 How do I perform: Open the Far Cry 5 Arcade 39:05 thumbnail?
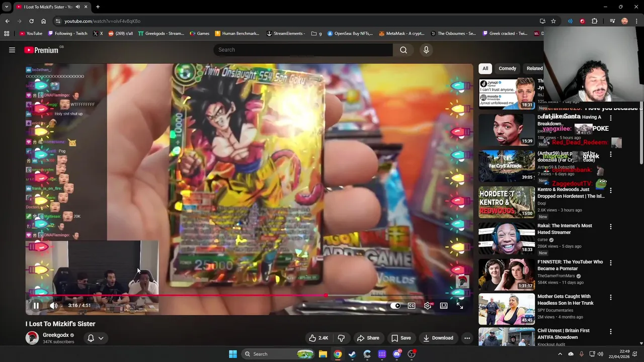point(507,166)
